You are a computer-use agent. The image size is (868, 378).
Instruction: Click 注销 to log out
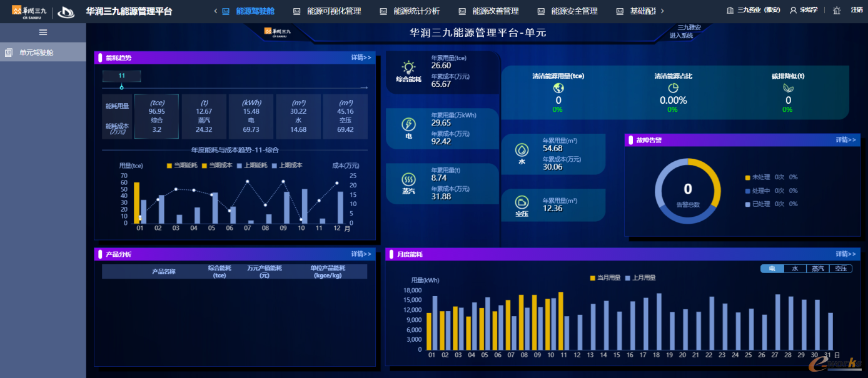tap(857, 11)
